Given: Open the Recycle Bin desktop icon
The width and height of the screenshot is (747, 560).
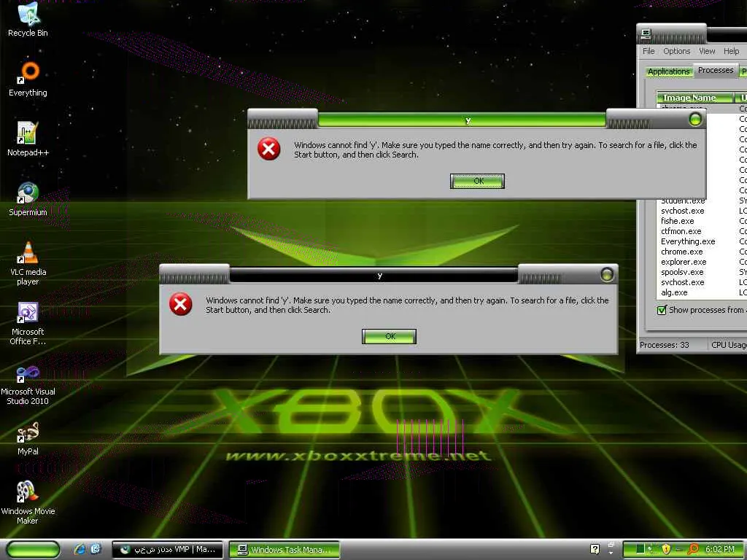Looking at the screenshot, I should coord(28,19).
